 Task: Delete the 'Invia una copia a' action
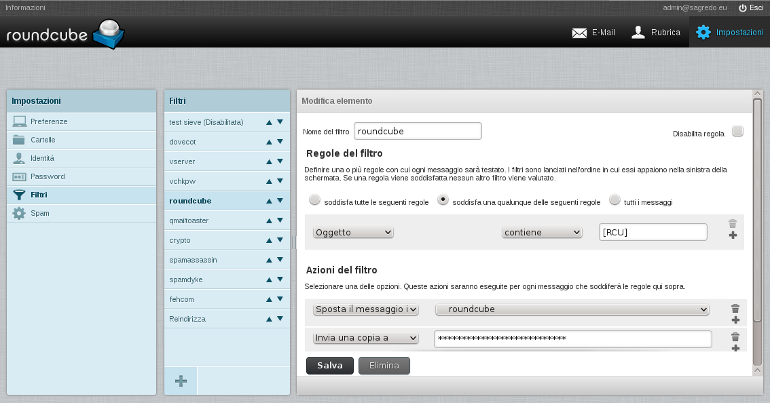coord(735,337)
